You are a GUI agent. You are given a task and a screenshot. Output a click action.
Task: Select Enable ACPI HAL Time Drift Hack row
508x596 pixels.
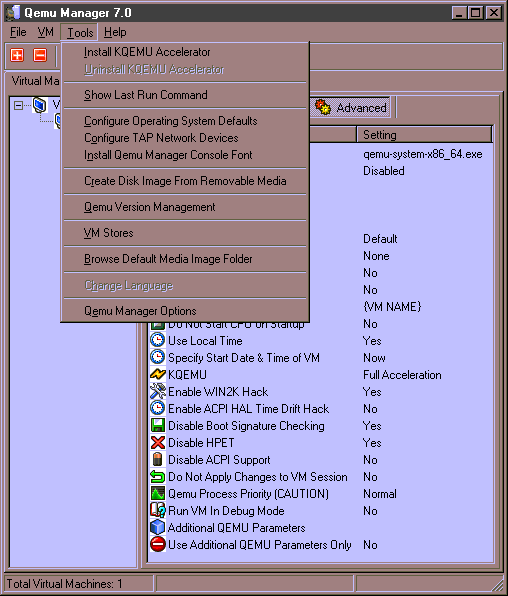click(321, 409)
